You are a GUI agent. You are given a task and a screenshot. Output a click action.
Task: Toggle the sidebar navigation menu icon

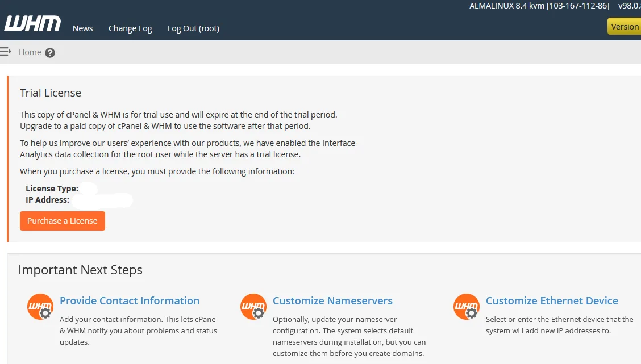point(5,52)
